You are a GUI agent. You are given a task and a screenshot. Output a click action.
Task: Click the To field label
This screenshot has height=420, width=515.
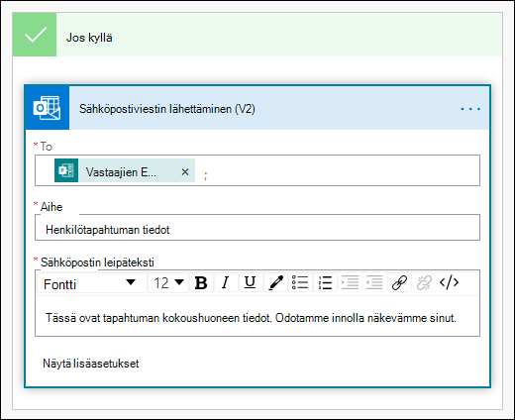click(x=47, y=147)
